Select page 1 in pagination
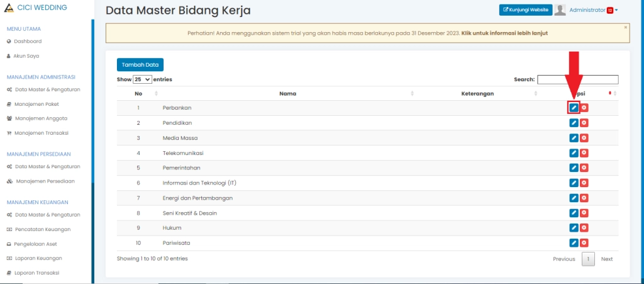Image resolution: width=644 pixels, height=284 pixels. pyautogui.click(x=588, y=259)
